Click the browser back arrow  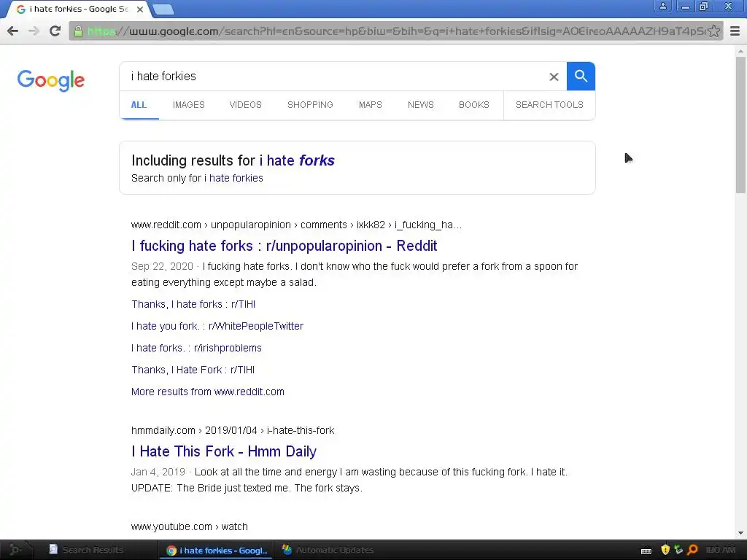coord(13,31)
